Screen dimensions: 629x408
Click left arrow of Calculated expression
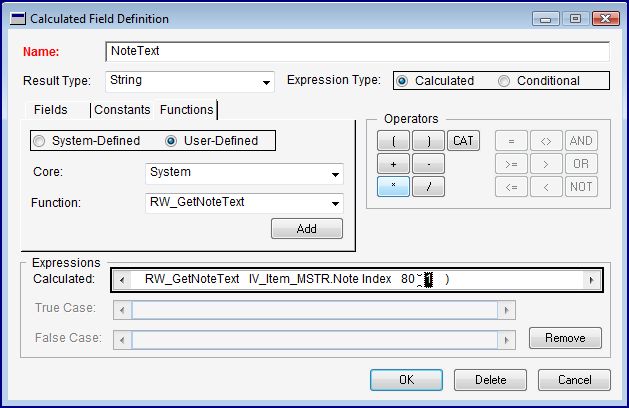coord(122,280)
